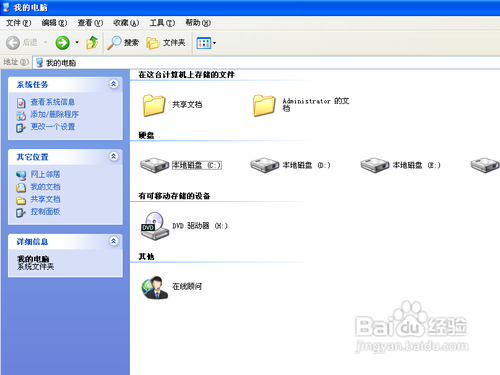Click the 我的电脑 title bar icon
The width and height of the screenshot is (500, 375).
pos(6,7)
